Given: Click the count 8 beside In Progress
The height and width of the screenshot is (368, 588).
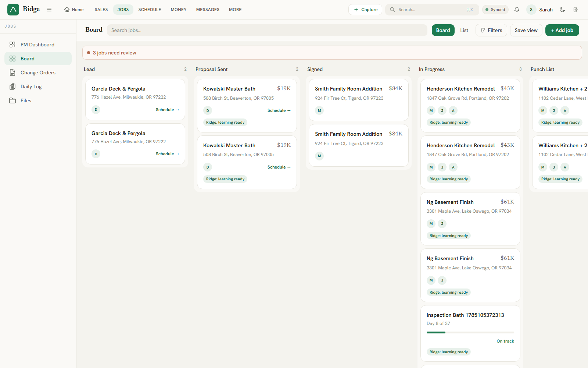Looking at the screenshot, I should (520, 69).
